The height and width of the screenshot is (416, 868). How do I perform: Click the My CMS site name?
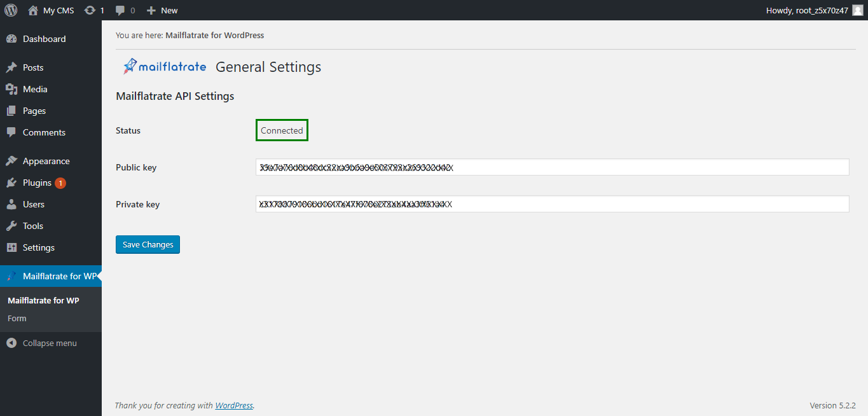tap(59, 10)
